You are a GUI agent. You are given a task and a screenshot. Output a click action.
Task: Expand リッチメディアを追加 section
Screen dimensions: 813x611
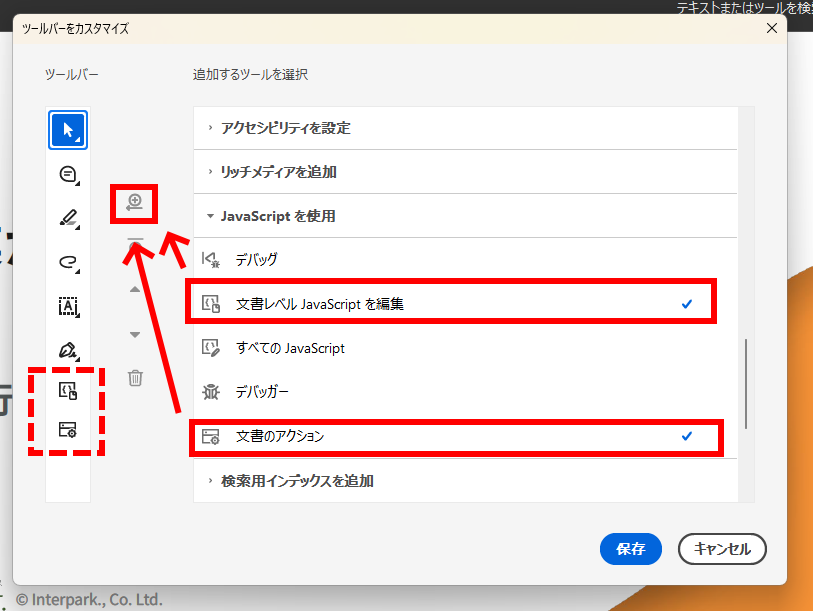(x=278, y=172)
